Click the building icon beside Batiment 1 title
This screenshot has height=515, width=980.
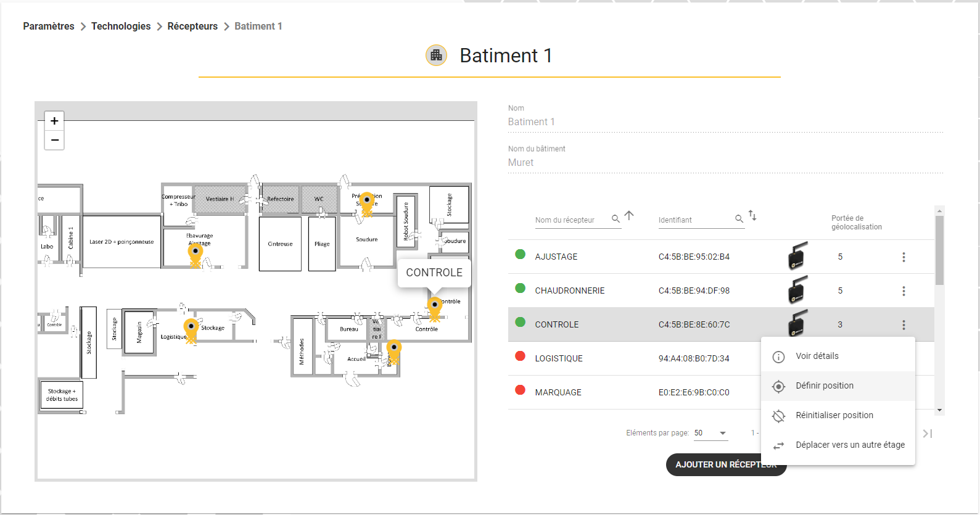coord(436,56)
